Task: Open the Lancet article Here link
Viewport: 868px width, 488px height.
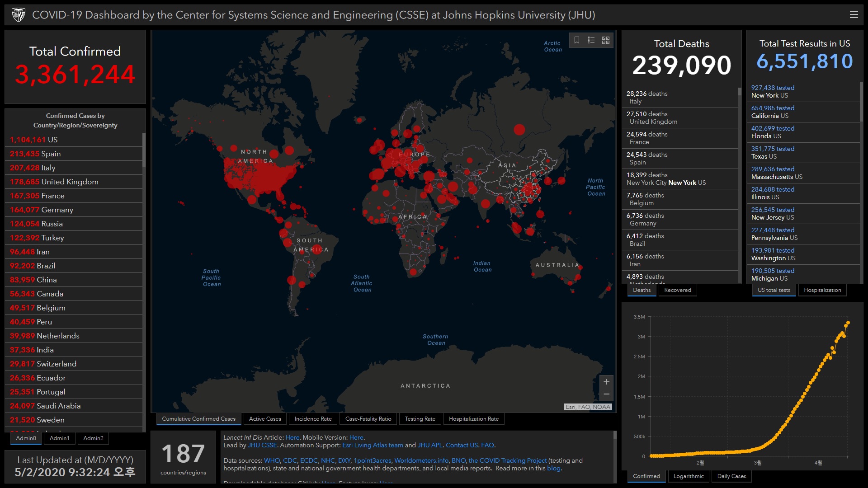Action: tap(292, 437)
